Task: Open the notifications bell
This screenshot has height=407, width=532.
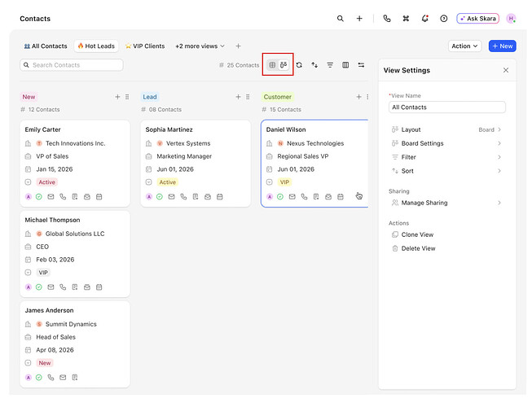Action: [424, 19]
